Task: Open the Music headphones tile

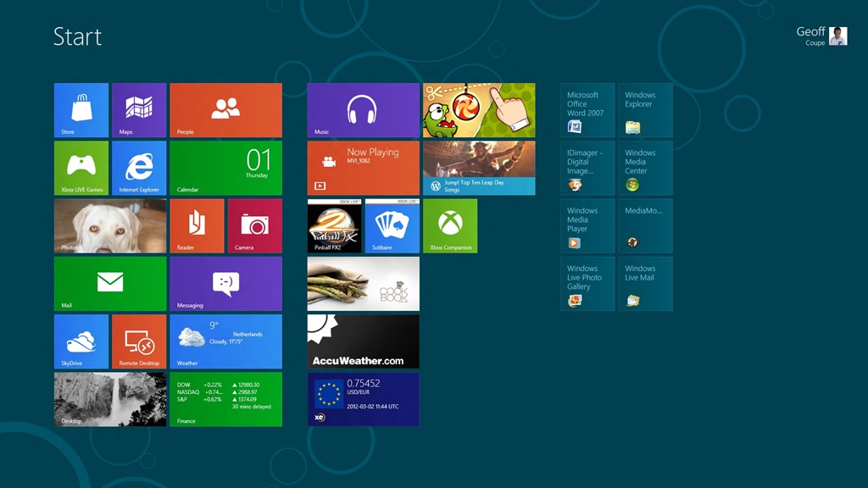Action: pos(363,110)
